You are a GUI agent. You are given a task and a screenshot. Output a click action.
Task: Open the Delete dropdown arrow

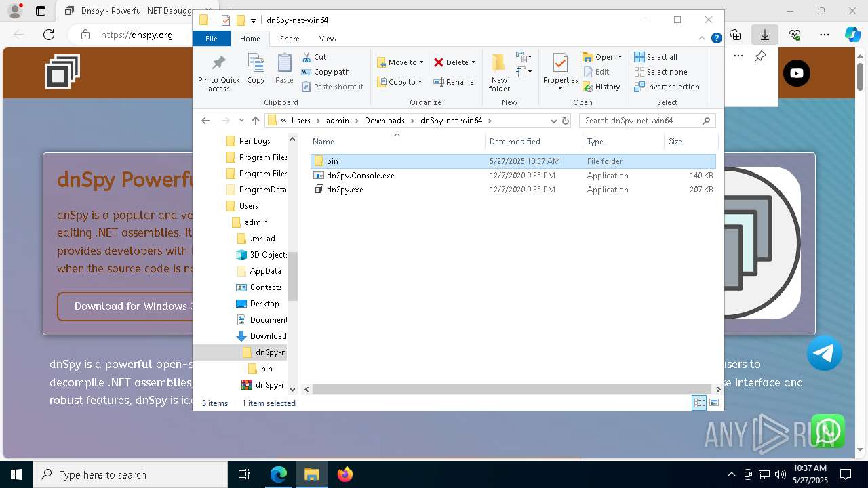tap(473, 62)
